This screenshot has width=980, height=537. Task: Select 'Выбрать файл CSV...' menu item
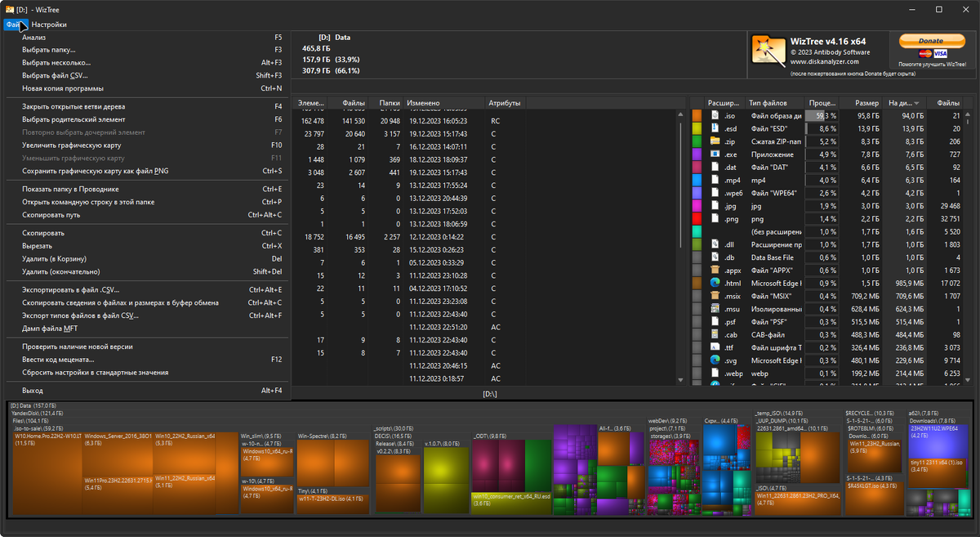[148, 75]
